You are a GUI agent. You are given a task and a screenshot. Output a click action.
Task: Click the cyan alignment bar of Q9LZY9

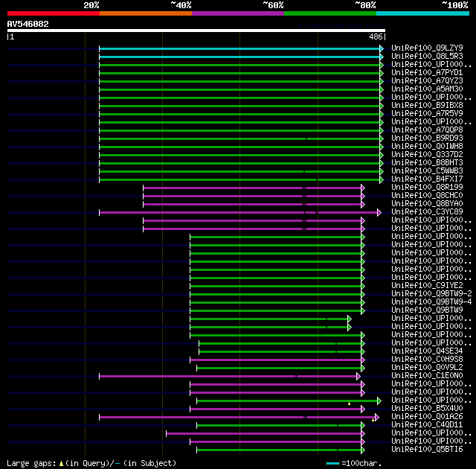coord(239,48)
